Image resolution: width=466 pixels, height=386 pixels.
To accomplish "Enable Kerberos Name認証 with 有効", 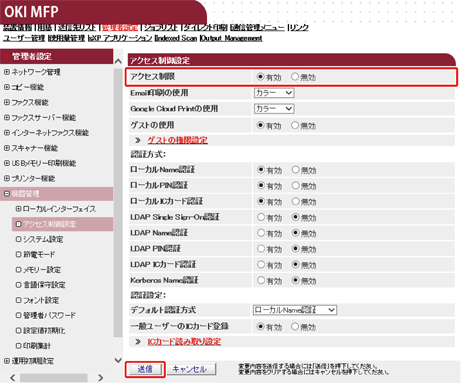I will point(261,280).
